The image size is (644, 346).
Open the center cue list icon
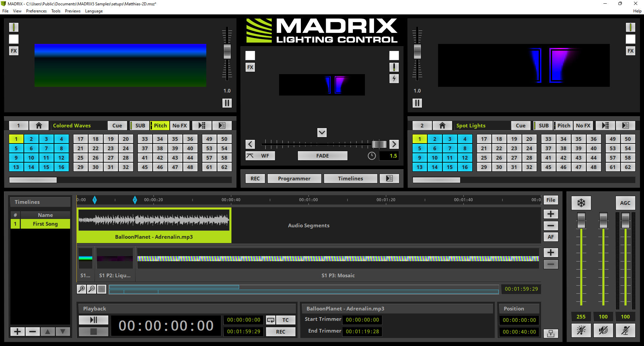pos(389,179)
